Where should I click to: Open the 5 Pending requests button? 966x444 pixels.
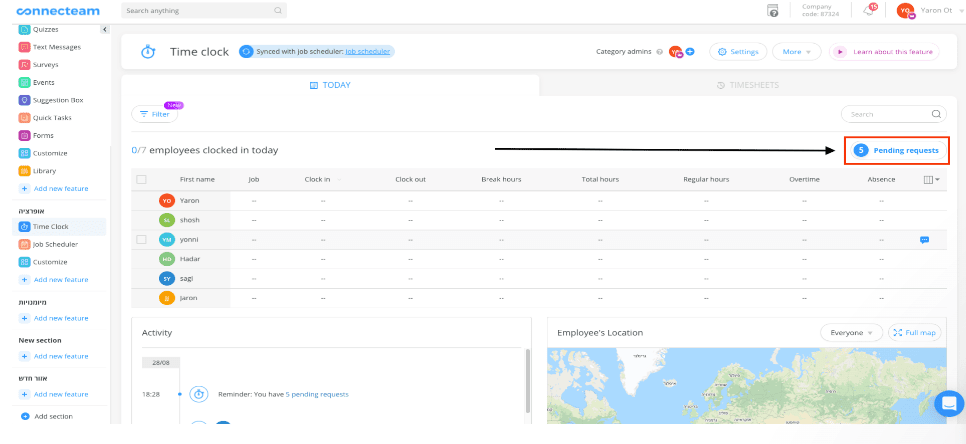coord(896,150)
